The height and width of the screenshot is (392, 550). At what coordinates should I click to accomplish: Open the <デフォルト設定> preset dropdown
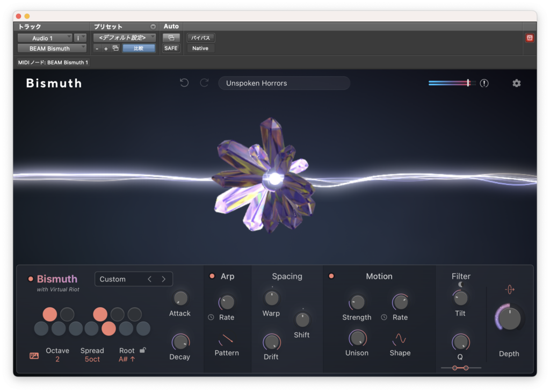coord(125,38)
